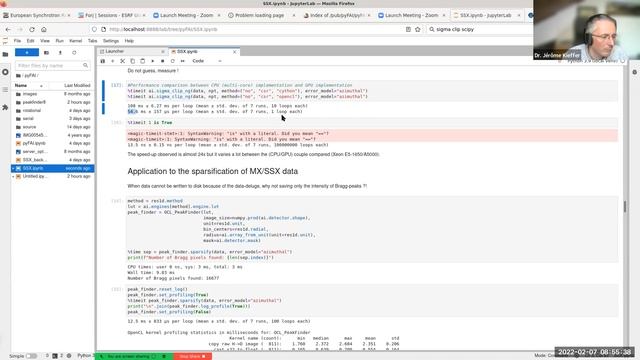Close the SSX.ipynb notebook tab
The height and width of the screenshot is (360, 640).
[235, 52]
